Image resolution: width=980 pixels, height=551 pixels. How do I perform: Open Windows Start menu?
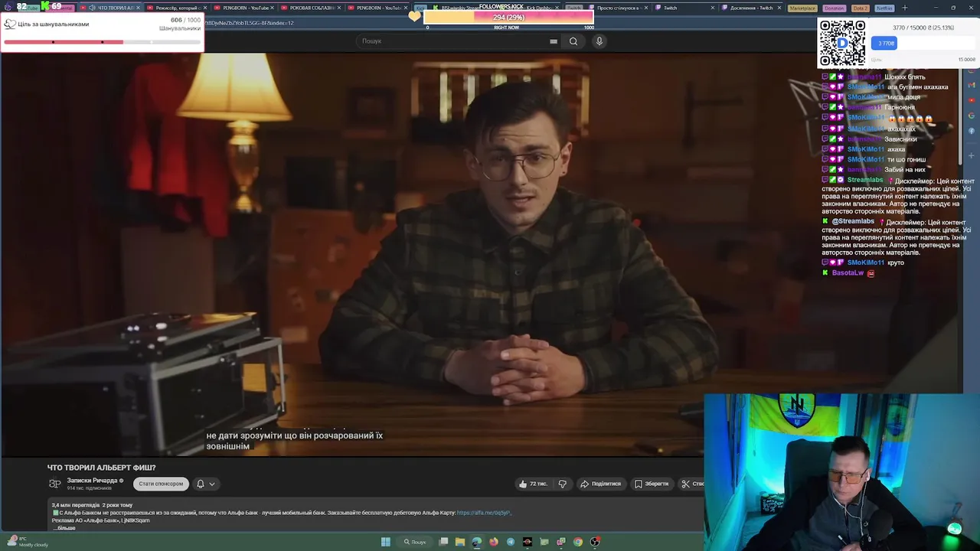point(385,542)
